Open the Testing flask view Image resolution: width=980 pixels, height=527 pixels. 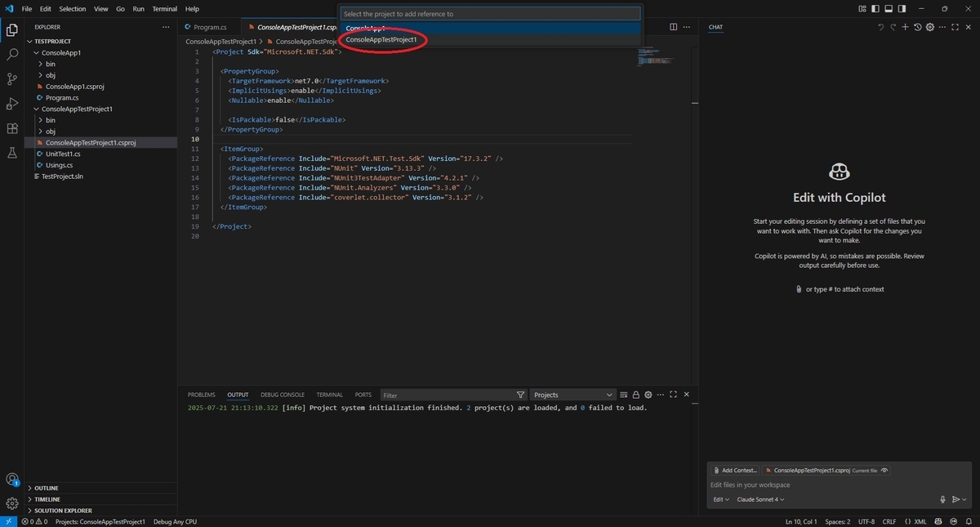coord(12,153)
